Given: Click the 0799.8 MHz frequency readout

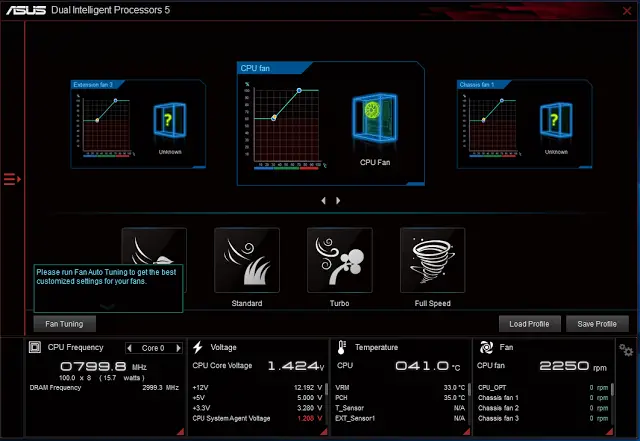Looking at the screenshot, I should point(103,366).
